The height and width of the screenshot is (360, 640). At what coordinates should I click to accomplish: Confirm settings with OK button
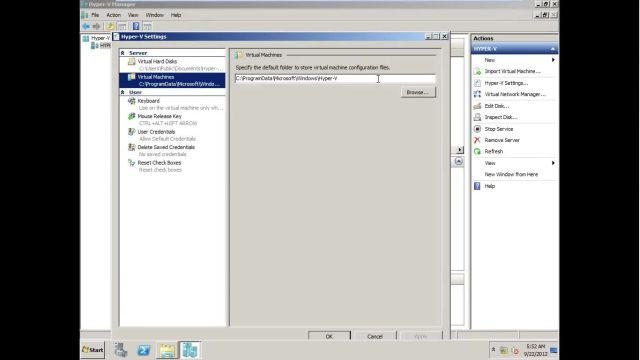pyautogui.click(x=329, y=336)
